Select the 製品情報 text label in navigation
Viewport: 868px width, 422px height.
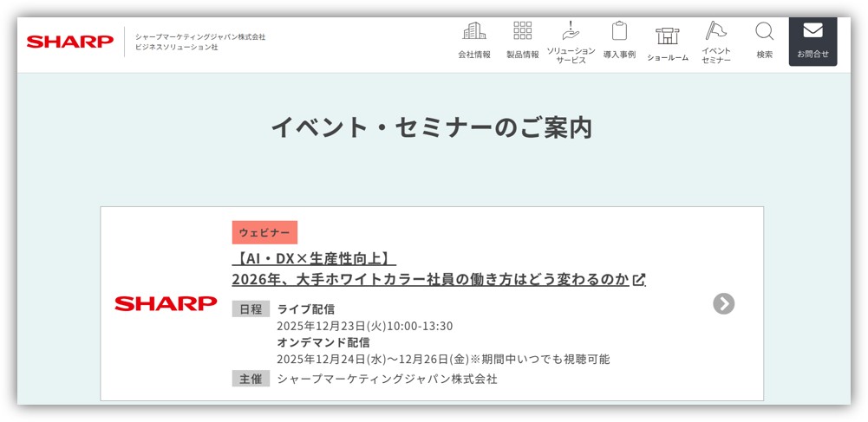pyautogui.click(x=523, y=55)
